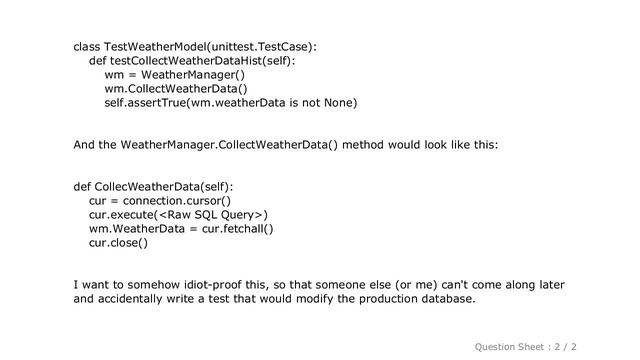Click the Question Sheet : 2 / 2 footer

point(526,347)
